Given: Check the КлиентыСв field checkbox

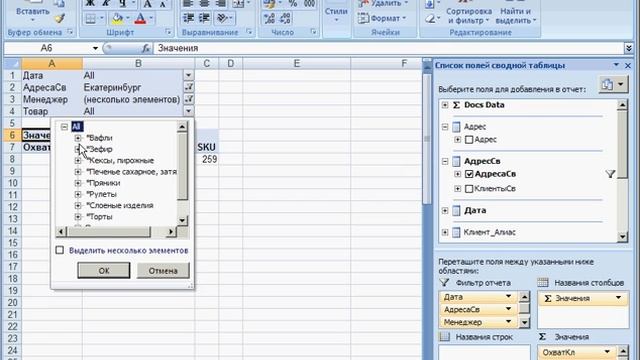Looking at the screenshot, I should [x=469, y=189].
